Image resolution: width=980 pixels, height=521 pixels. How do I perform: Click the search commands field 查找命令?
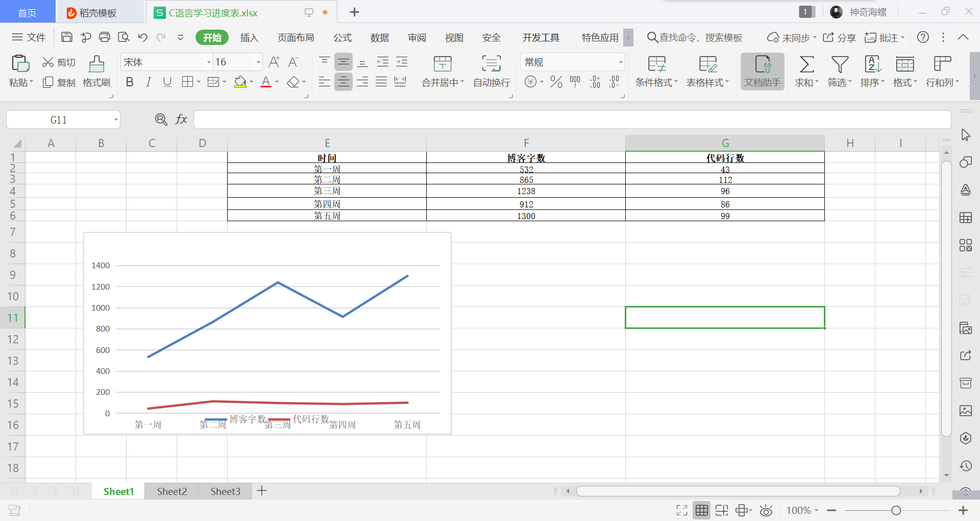694,37
